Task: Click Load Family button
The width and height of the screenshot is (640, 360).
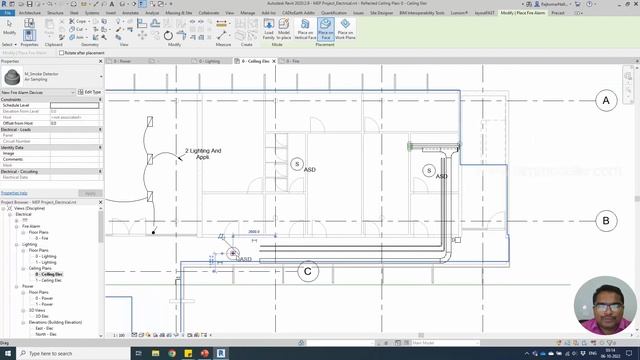Action: (269, 29)
